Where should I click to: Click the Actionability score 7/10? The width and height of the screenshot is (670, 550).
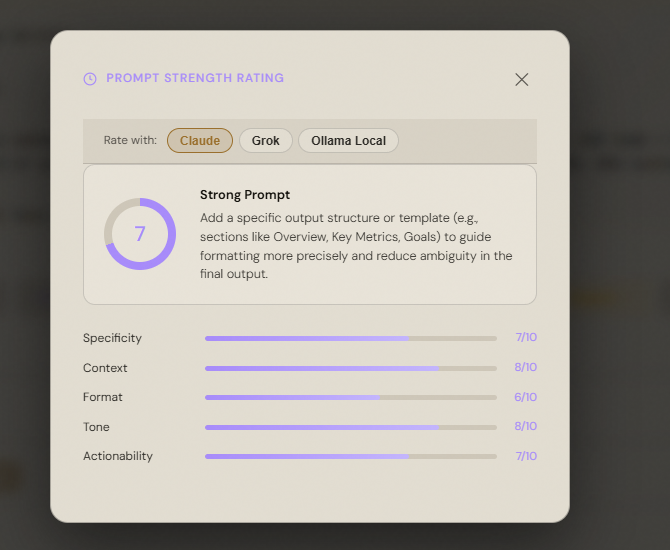click(x=526, y=456)
